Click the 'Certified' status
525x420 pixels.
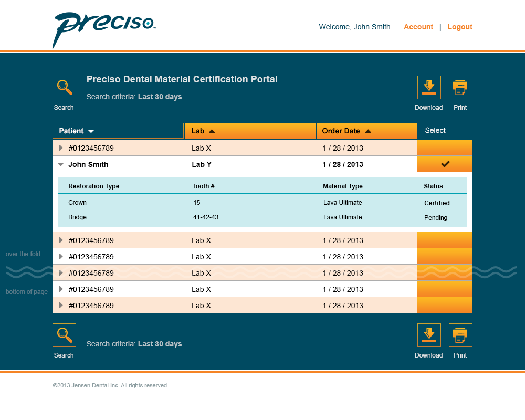[437, 203]
